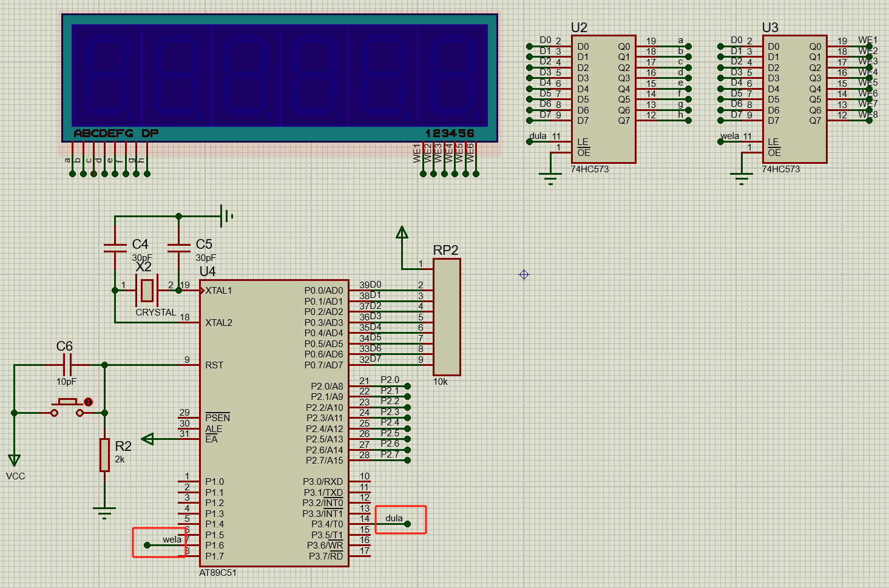Click the wela terminal at U3 LE pin
Screen dimensions: 889x588
720,142
